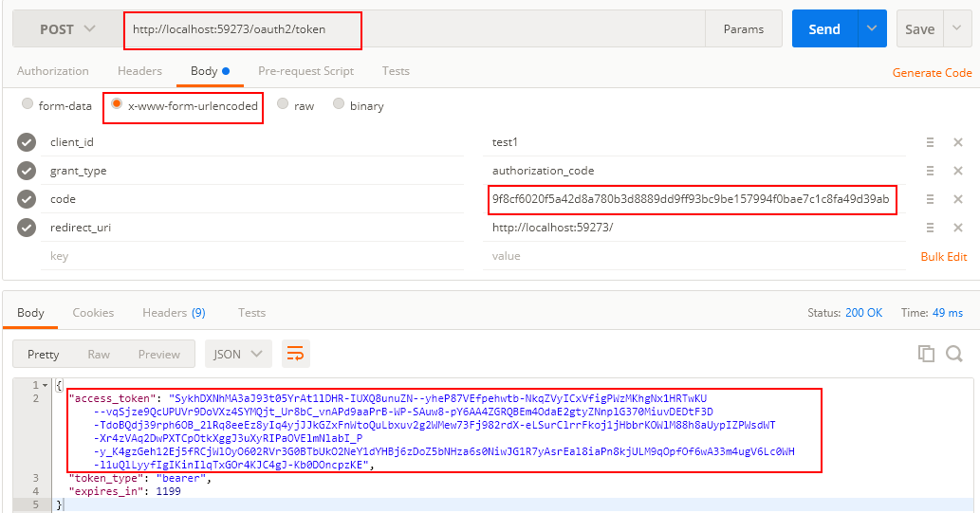Grab the reorder handle of grant_type row
This screenshot has width=980, height=513.
coord(930,171)
